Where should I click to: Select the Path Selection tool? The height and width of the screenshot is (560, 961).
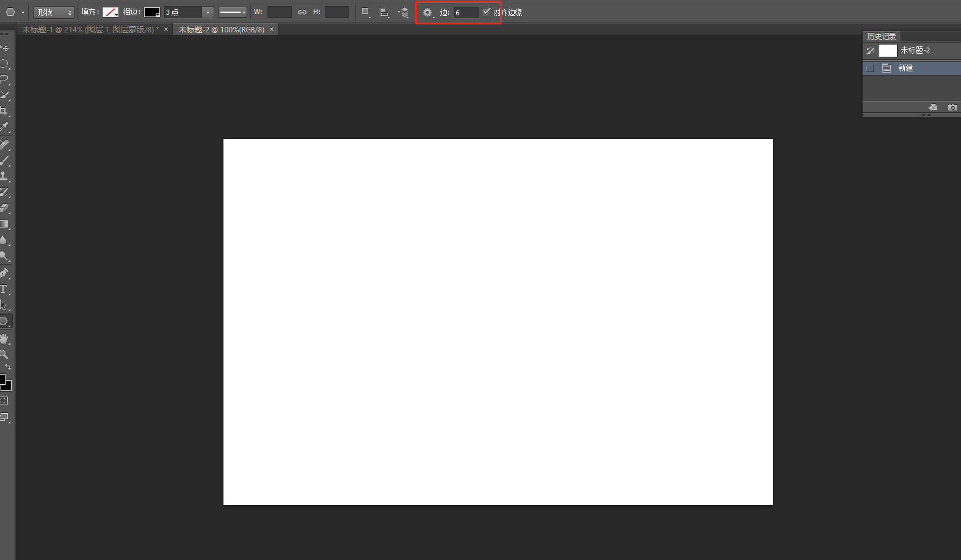tap(4, 305)
